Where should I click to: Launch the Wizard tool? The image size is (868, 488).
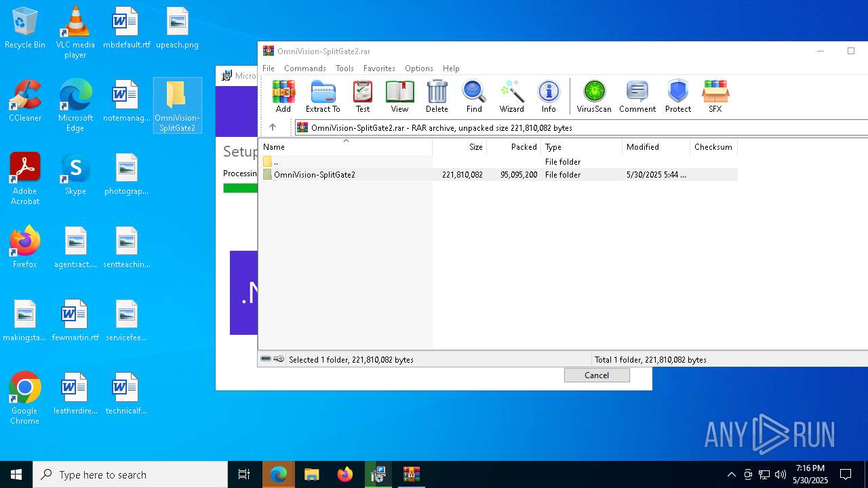coord(511,96)
